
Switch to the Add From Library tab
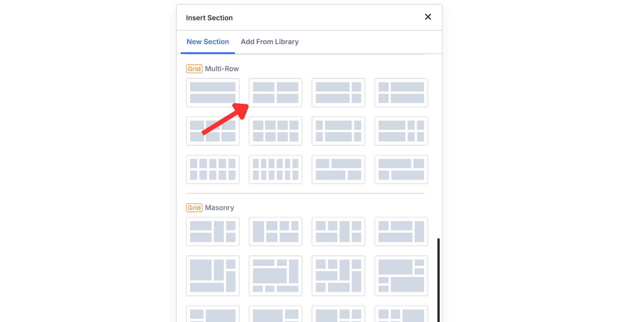click(270, 42)
